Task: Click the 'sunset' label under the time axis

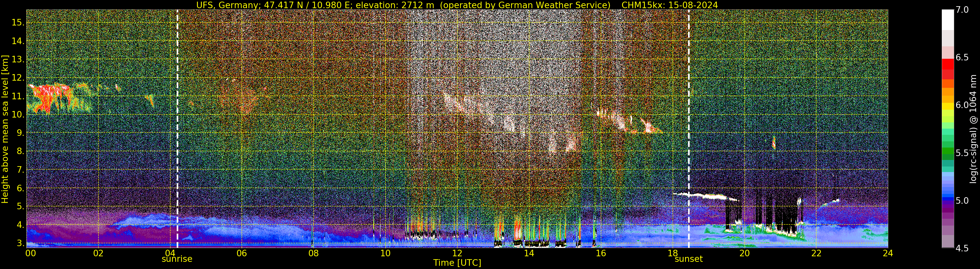Action: coord(689,259)
